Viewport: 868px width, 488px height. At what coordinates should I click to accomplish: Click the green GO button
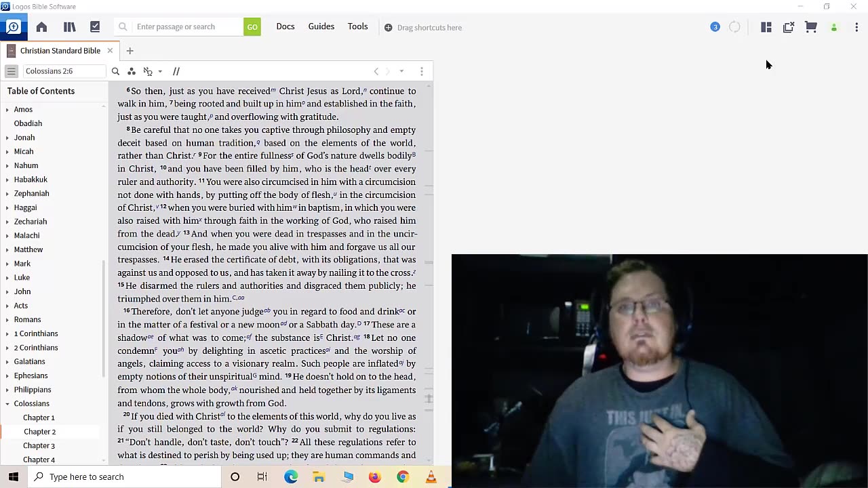click(252, 27)
